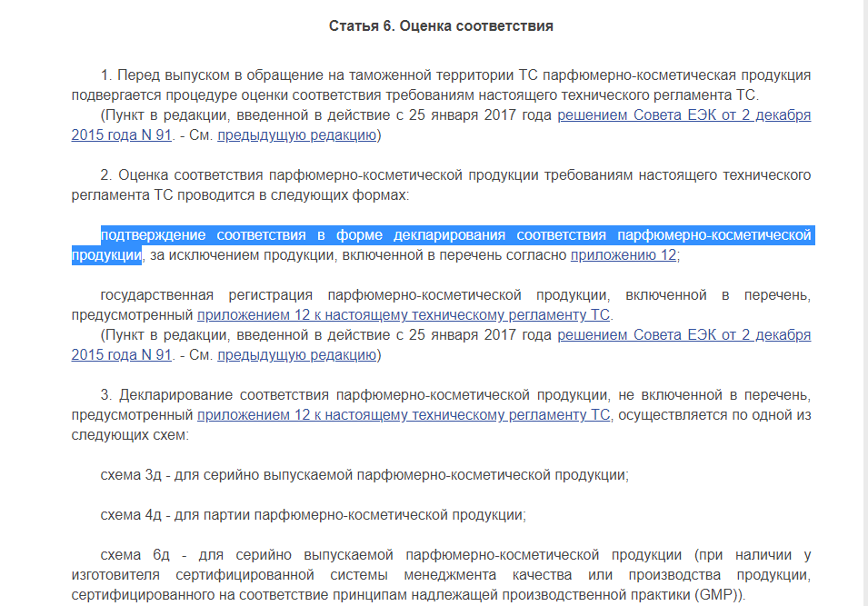This screenshot has height=606, width=868.
Task: Open the EEC Council decision link in point 1
Action: tap(683, 115)
